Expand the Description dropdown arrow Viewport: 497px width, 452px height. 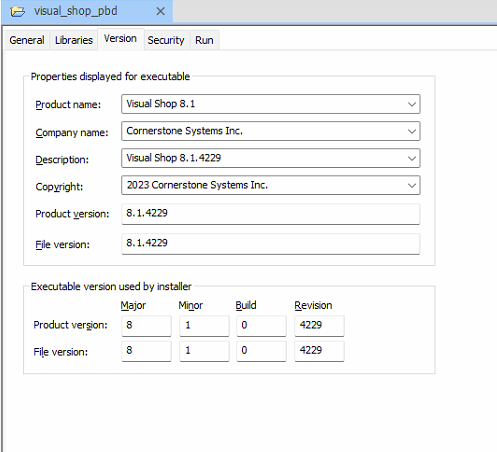[x=412, y=158]
